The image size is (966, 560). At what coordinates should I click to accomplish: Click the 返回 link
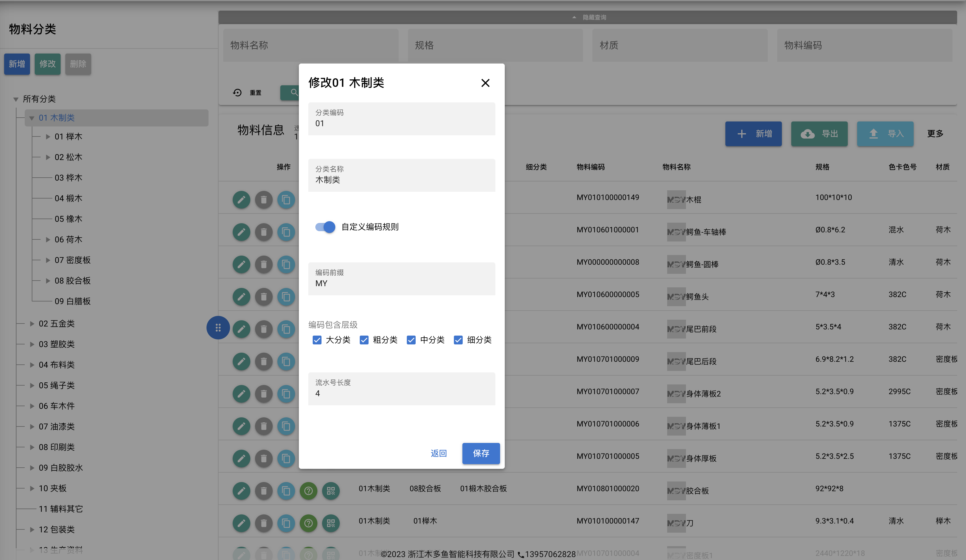click(x=439, y=454)
